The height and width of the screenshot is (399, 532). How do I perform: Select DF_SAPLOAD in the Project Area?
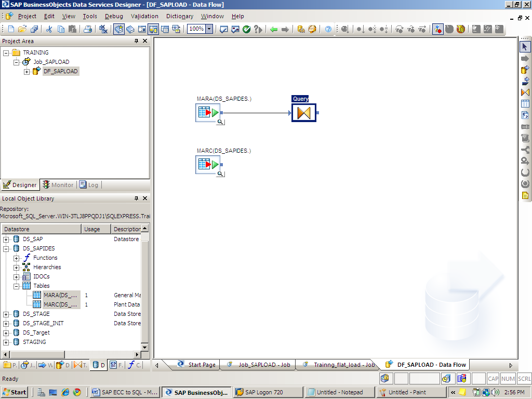point(61,71)
